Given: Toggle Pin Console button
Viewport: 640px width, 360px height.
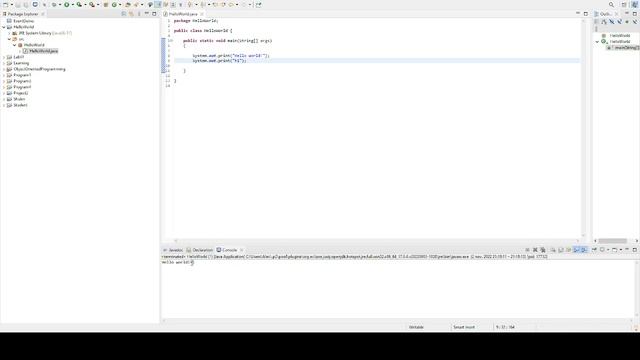Looking at the screenshot, I should [x=594, y=250].
